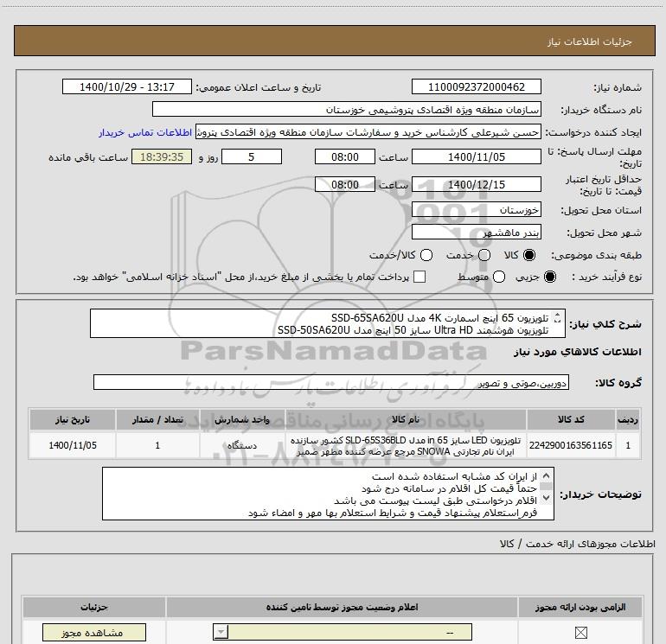Click جزئیات column header in license table
The width and height of the screenshot is (666, 644).
point(94,607)
